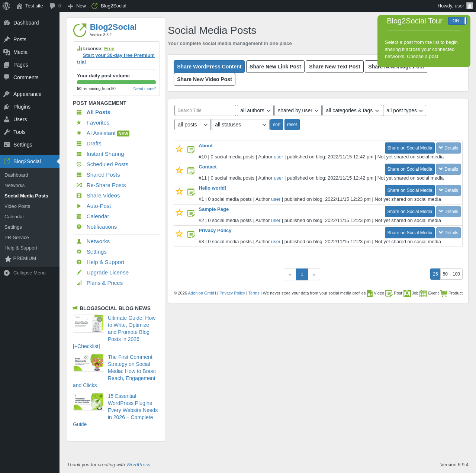Image resolution: width=476 pixels, height=473 pixels.
Task: Open Adenion GmbH footer link
Action: [x=202, y=293]
